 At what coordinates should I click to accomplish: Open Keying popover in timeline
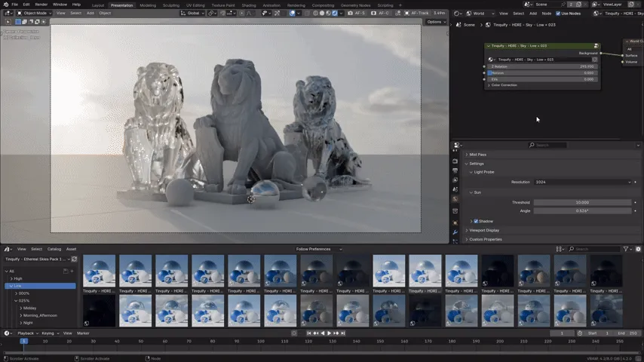click(x=50, y=333)
